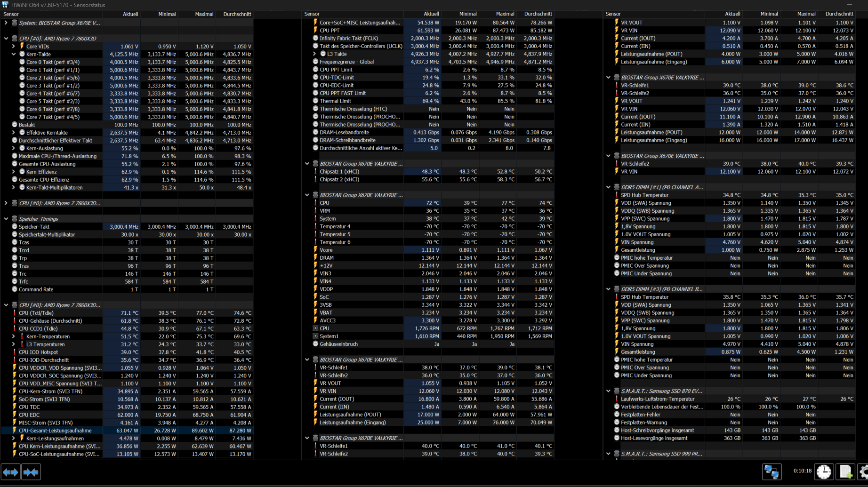Click the lightning icon next to CPU-Gesamt-Leistungsaufnahme
868x487 pixels.
[14, 431]
